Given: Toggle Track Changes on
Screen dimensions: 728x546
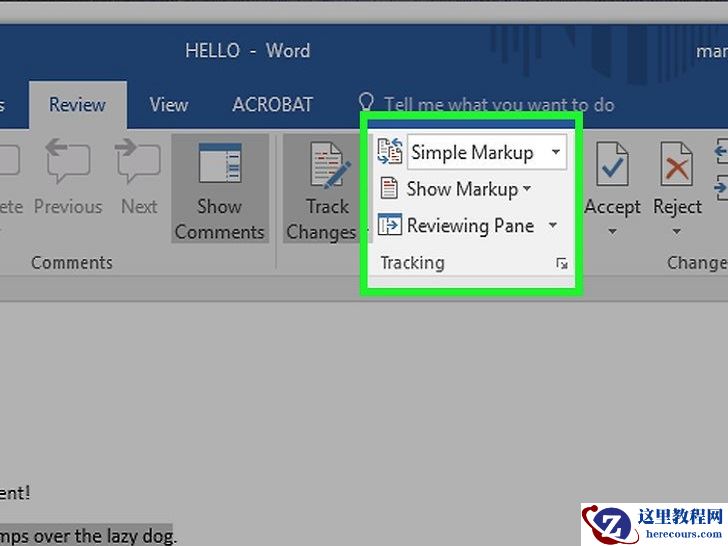Looking at the screenshot, I should [327, 189].
